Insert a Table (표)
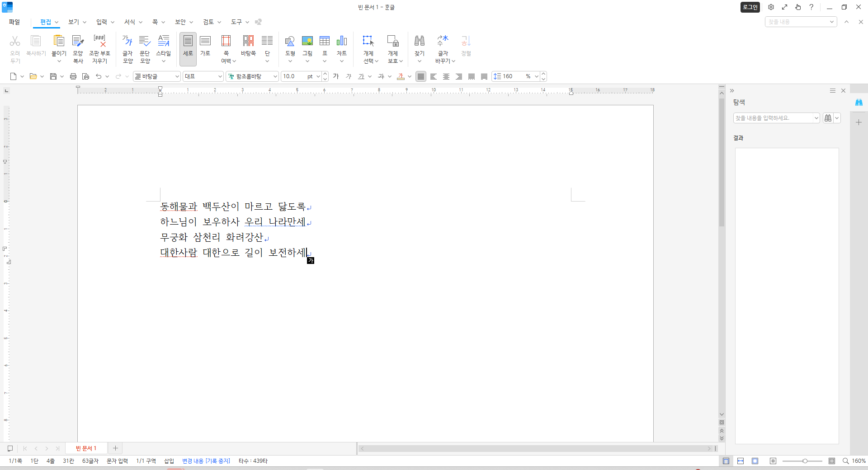868x470 pixels. (x=325, y=41)
